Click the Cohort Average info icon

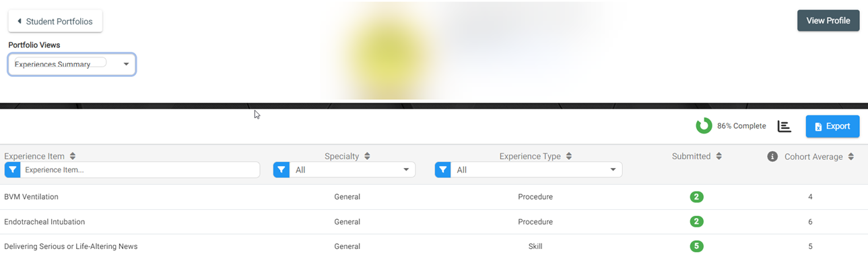click(x=772, y=156)
